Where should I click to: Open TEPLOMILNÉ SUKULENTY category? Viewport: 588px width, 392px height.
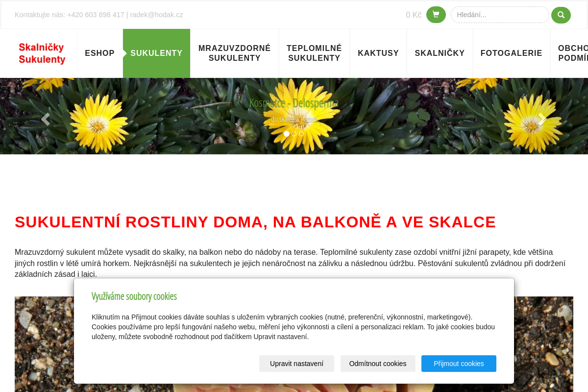coord(314,53)
